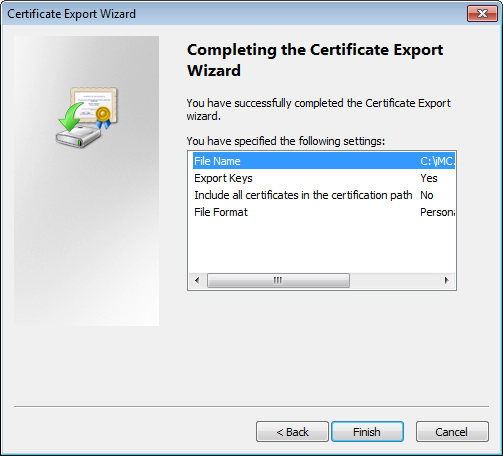Select the File Format row
503x456 pixels.
[x=324, y=212]
